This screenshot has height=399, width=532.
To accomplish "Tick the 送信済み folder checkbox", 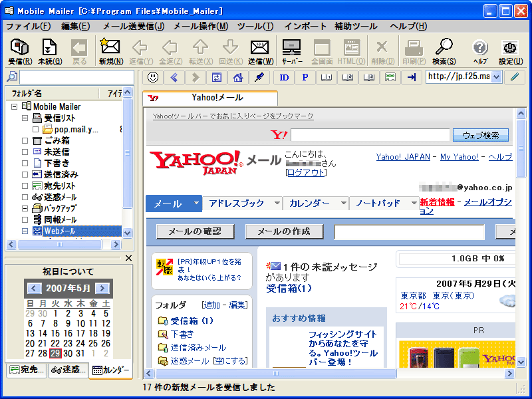I will (25, 174).
